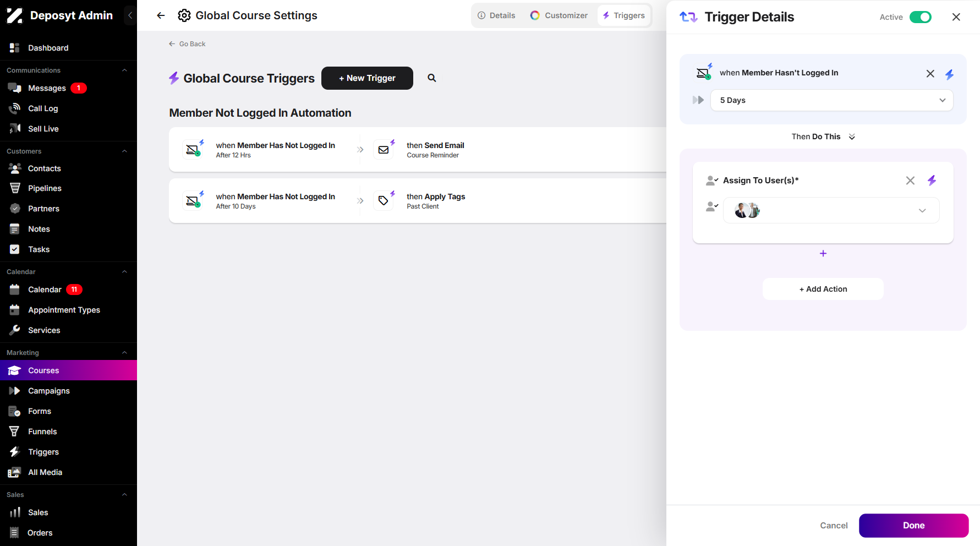Switch to the Customizer tab
The height and width of the screenshot is (546, 980).
coord(559,15)
